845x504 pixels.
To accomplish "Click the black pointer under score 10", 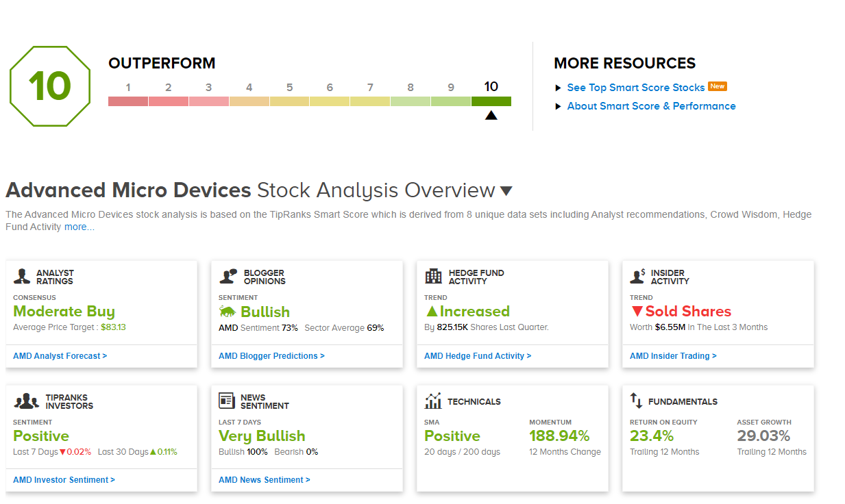I will [x=491, y=115].
